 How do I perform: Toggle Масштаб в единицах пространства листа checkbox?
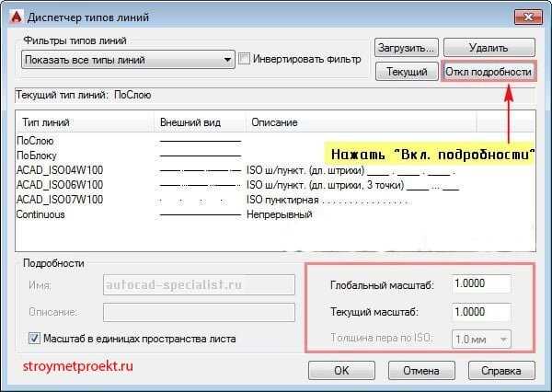point(34,339)
